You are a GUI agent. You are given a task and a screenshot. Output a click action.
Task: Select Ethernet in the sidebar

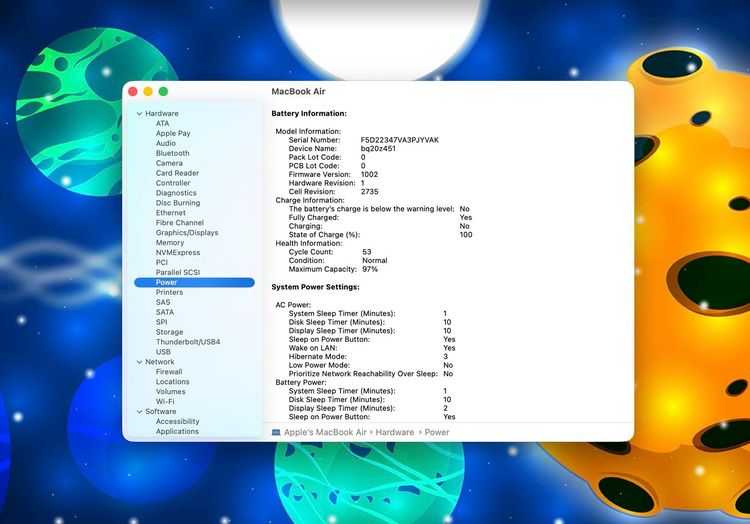point(170,213)
